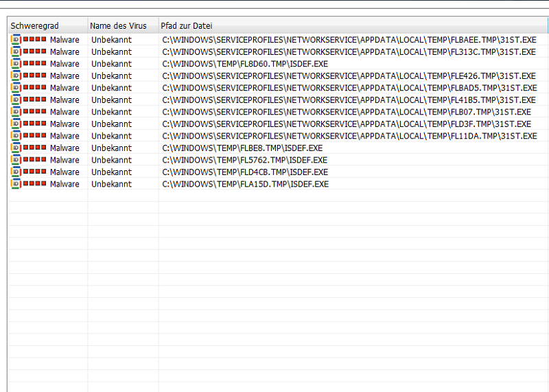Select the path ending FLBAEE.TMP\31ST.EXE

(349, 40)
